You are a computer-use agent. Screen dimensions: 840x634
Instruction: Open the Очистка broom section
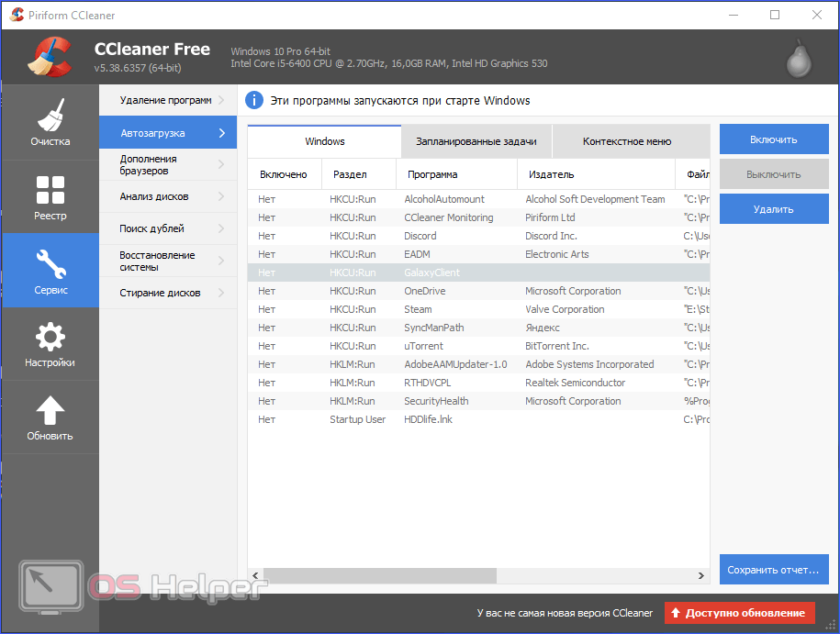[50, 123]
